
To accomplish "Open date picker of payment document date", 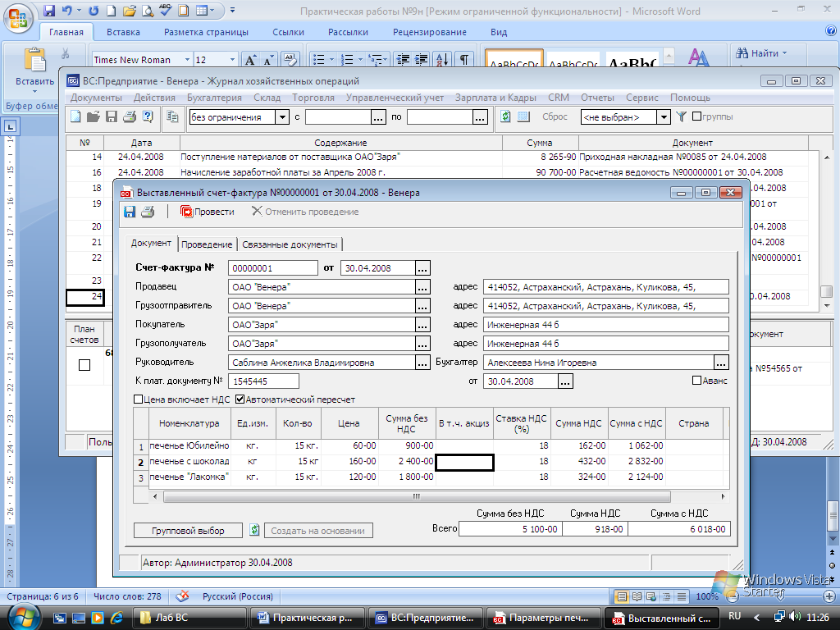I will (565, 381).
